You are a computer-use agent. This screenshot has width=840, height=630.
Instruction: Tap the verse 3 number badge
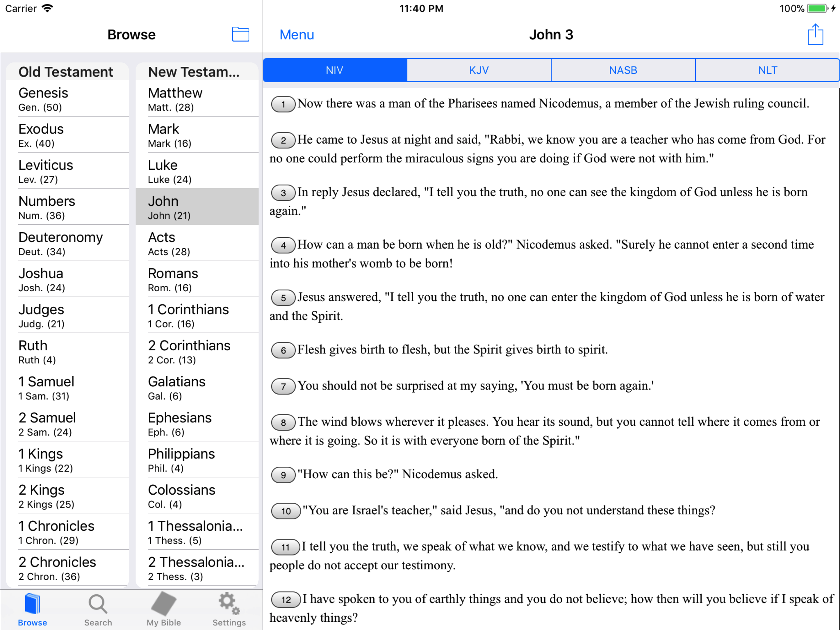point(283,193)
